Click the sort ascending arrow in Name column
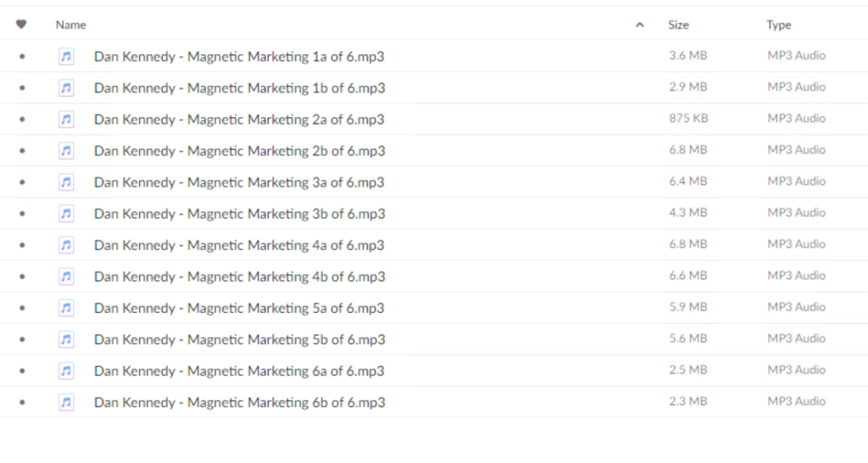The width and height of the screenshot is (868, 463). tap(639, 25)
